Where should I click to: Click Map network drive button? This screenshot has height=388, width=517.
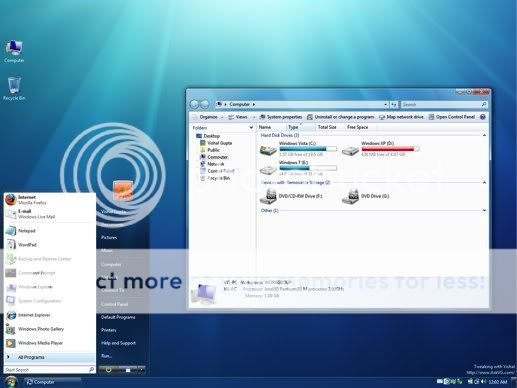401,117
